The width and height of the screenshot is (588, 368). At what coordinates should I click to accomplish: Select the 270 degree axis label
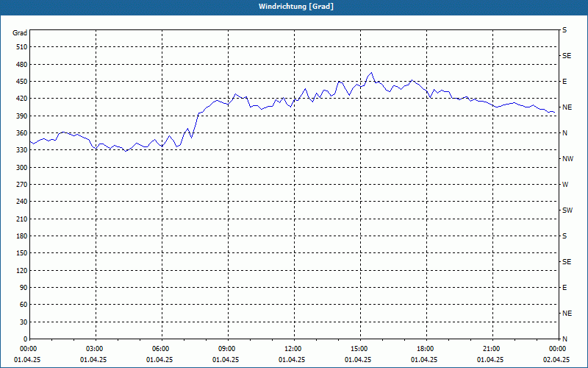click(x=22, y=185)
